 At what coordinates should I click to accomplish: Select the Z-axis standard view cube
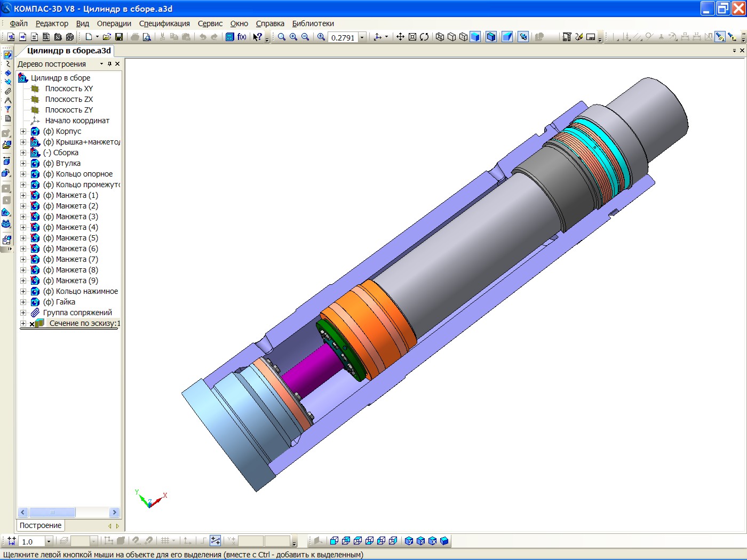tap(420, 541)
